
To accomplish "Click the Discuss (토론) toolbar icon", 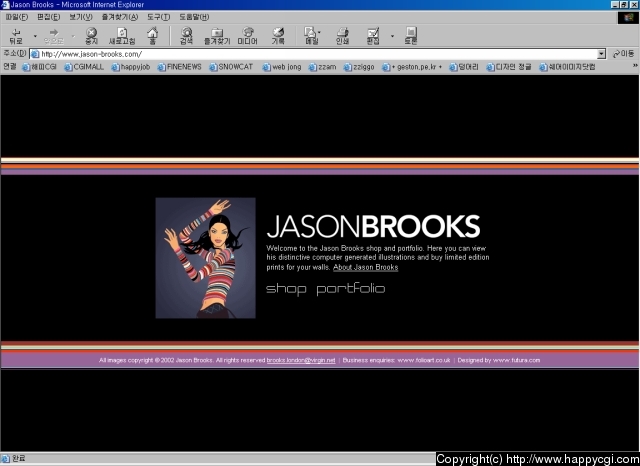I will pos(411,36).
